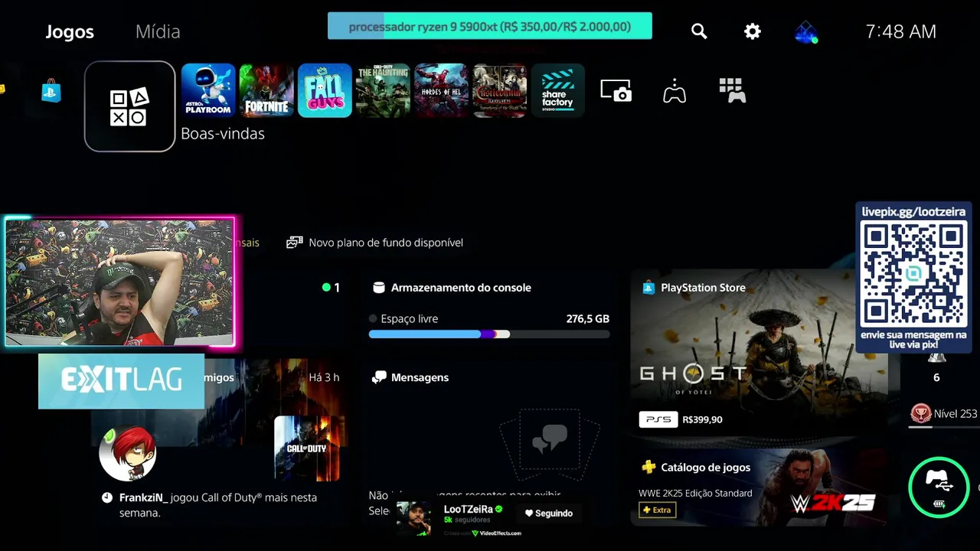The height and width of the screenshot is (551, 980).
Task: Open the user profile avatar
Action: point(806,32)
